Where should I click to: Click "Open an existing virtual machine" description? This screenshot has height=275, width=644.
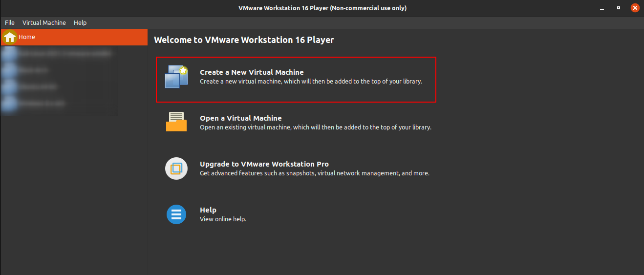click(x=316, y=127)
